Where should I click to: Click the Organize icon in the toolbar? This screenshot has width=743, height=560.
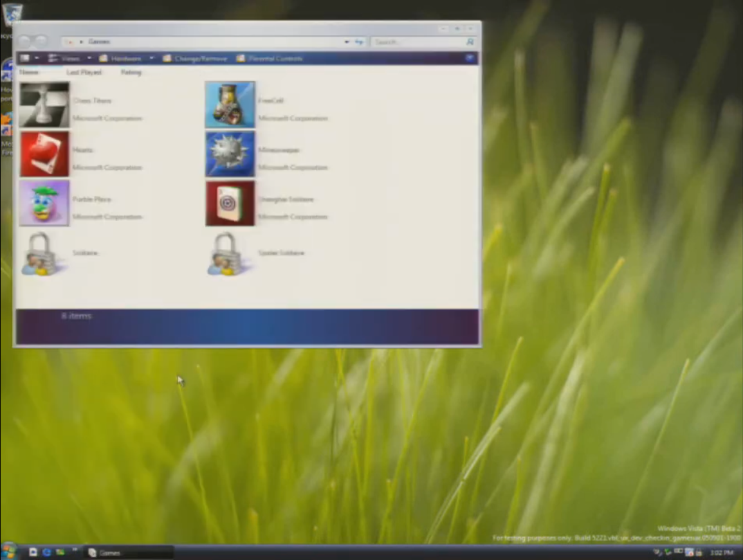[24, 59]
